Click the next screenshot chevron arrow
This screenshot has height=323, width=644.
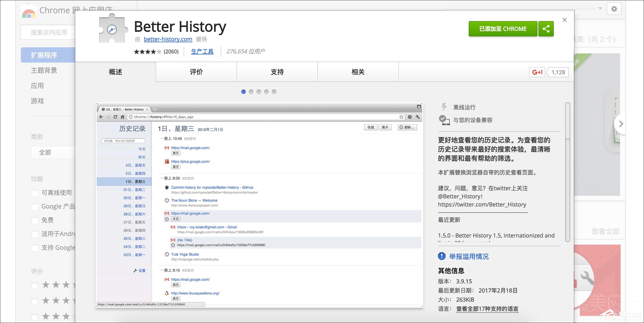621,124
